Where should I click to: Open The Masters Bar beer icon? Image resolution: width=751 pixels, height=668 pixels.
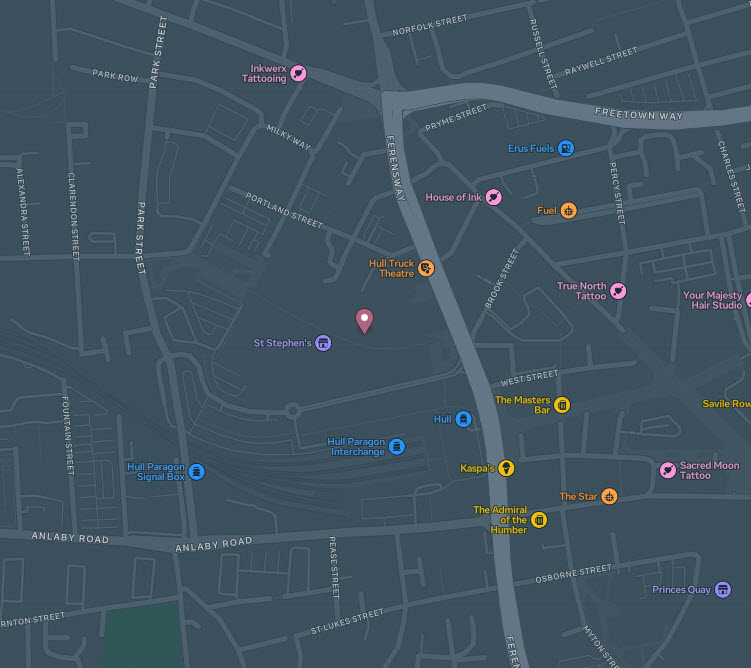click(562, 405)
